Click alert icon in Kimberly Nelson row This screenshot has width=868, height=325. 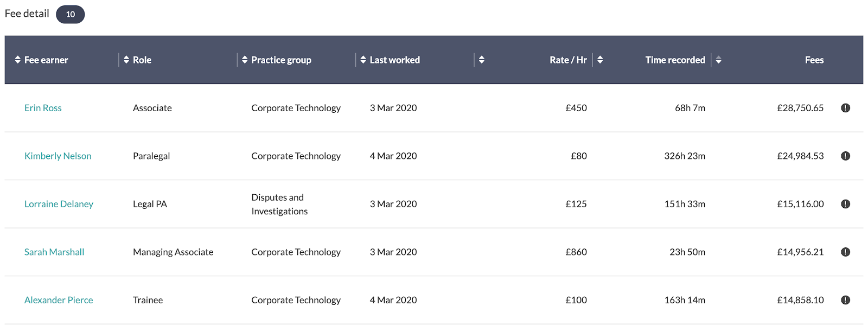(x=845, y=156)
